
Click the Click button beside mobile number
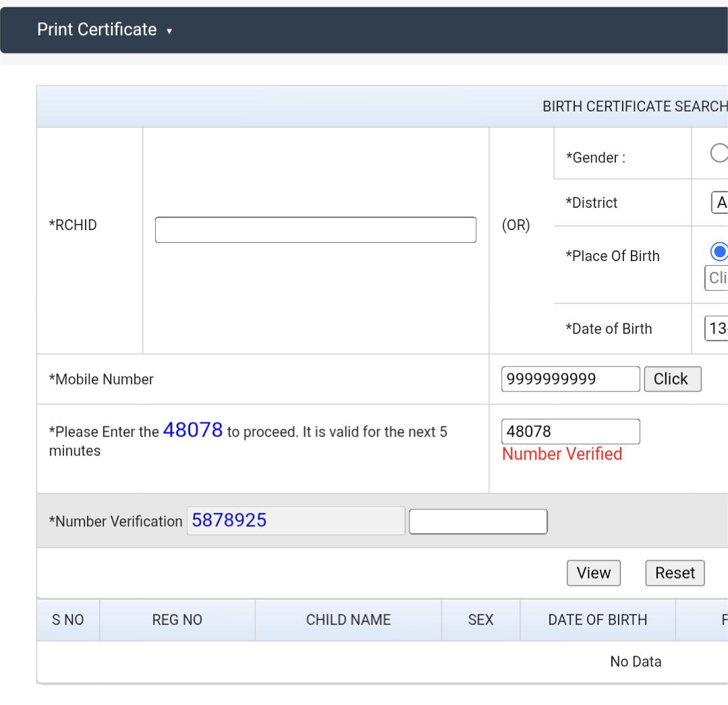(x=673, y=379)
